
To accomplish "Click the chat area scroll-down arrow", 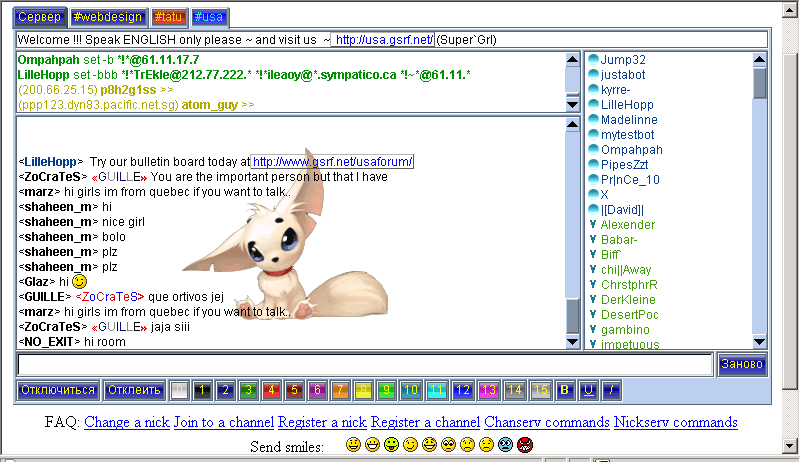I will [x=572, y=342].
